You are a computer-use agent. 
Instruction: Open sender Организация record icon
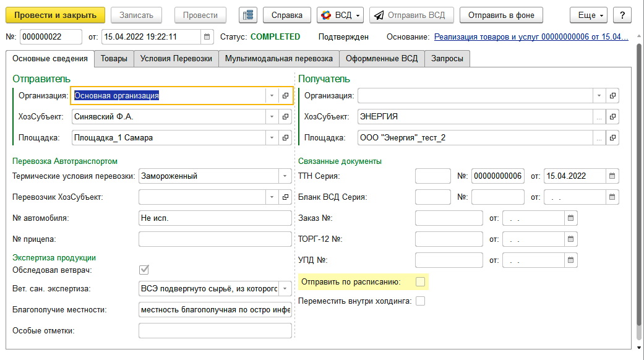coord(285,96)
